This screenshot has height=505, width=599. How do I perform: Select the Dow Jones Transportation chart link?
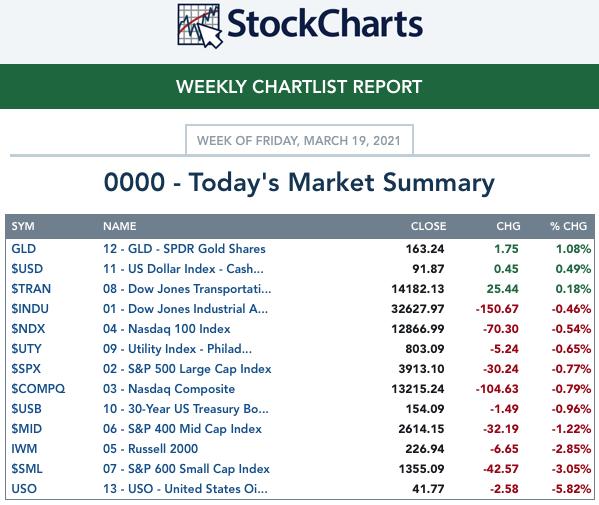tap(187, 289)
